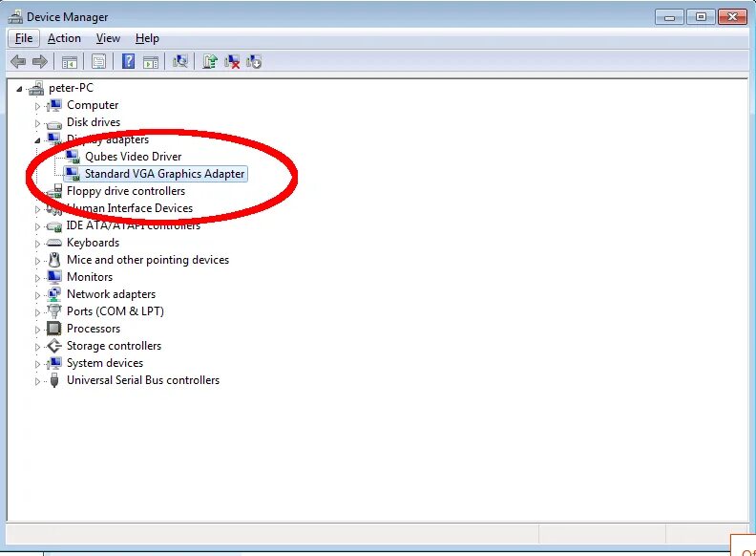The height and width of the screenshot is (556, 756).
Task: Click the Storage controllers icon
Action: pyautogui.click(x=54, y=346)
